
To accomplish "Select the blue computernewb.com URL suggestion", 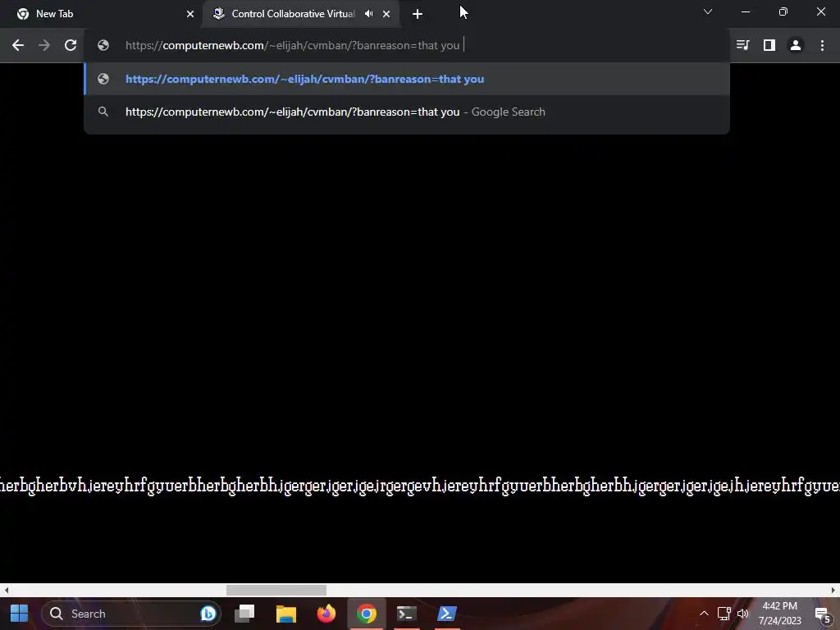I will (407, 79).
